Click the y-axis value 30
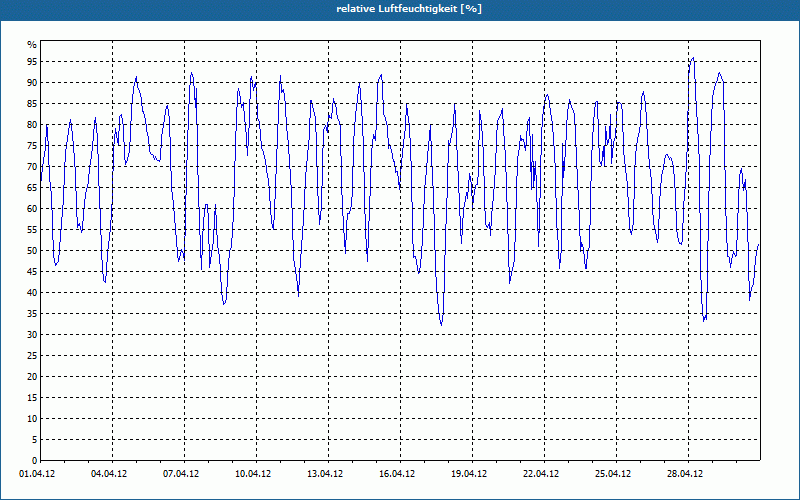800x500 pixels. (32, 335)
